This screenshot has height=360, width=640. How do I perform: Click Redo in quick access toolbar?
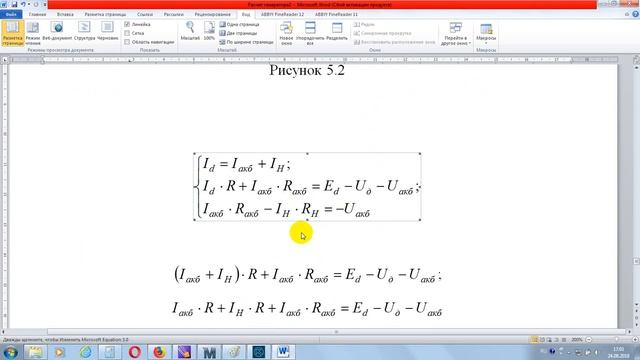tap(36, 4)
